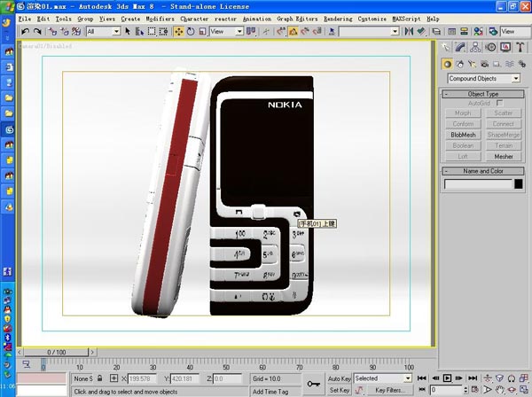Open the Render Type View dropdown
The image size is (532, 397).
coord(515,32)
